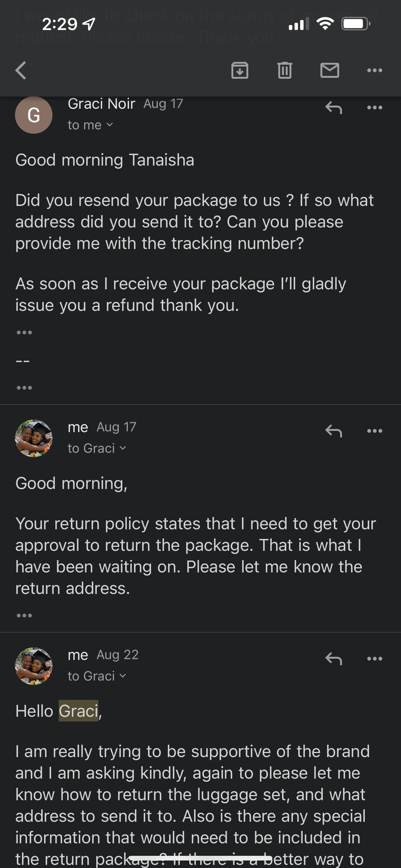401x868 pixels.
Task: Open more options for Graci Noir's message
Action: tap(374, 108)
